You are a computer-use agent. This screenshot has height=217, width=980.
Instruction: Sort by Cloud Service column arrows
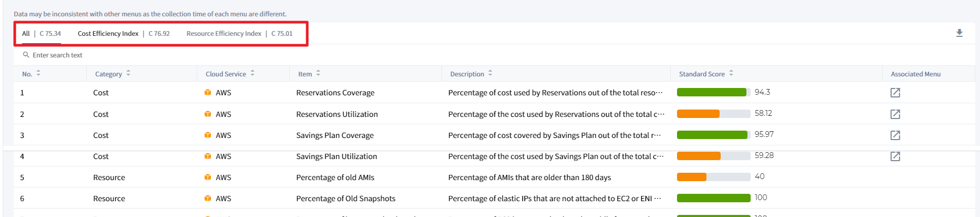[252, 74]
